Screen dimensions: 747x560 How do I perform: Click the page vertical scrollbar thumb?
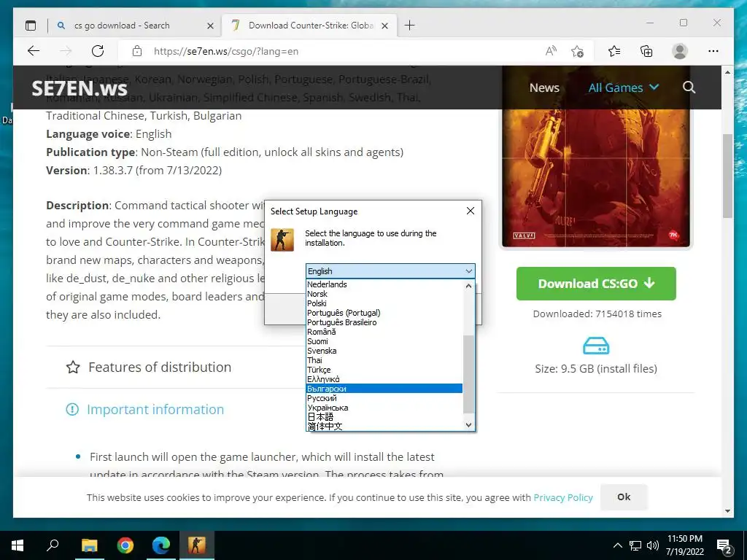click(727, 176)
